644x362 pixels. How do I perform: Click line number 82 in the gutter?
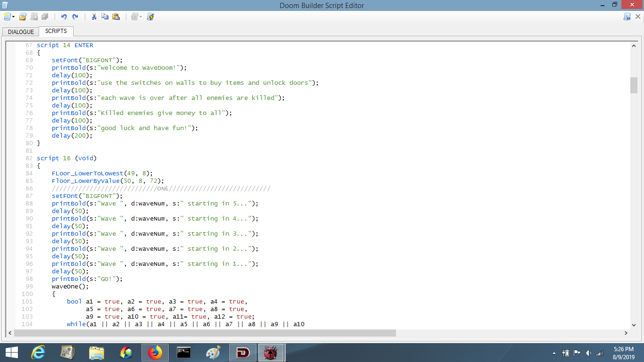[29, 158]
